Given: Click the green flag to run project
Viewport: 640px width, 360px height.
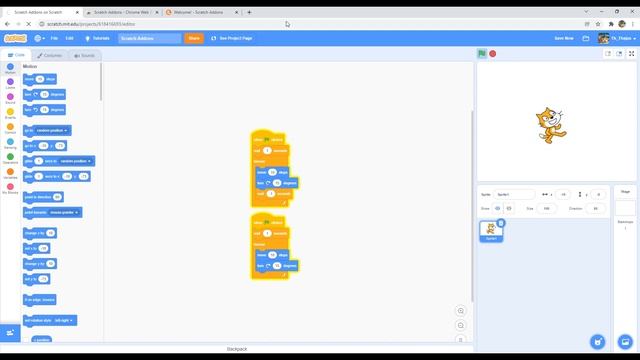Looking at the screenshot, I should tap(482, 53).
